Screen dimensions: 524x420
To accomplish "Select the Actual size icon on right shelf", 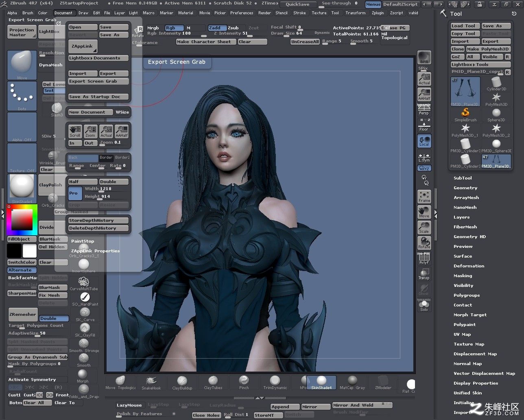I will click(424, 79).
